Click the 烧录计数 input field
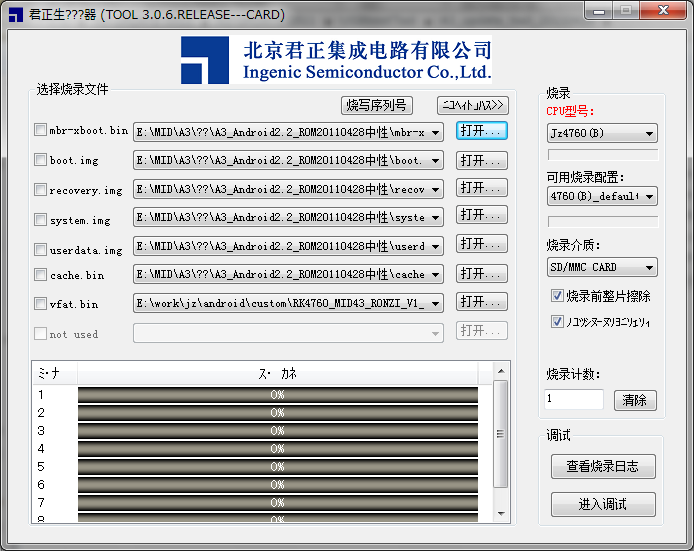The width and height of the screenshot is (694, 551). tap(574, 399)
